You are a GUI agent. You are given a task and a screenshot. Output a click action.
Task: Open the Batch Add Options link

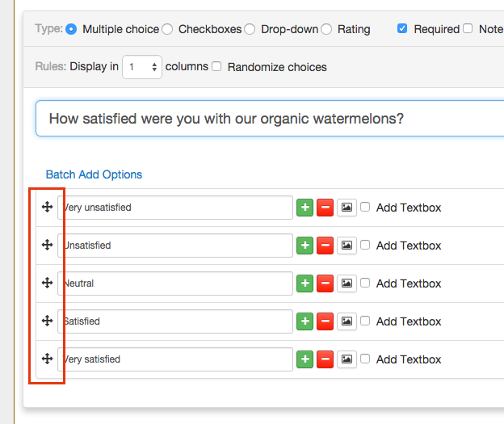click(94, 174)
